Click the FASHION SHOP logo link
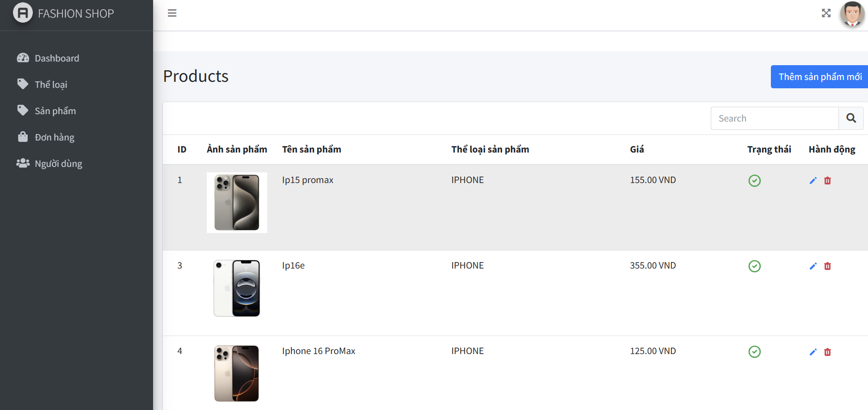 point(64,13)
